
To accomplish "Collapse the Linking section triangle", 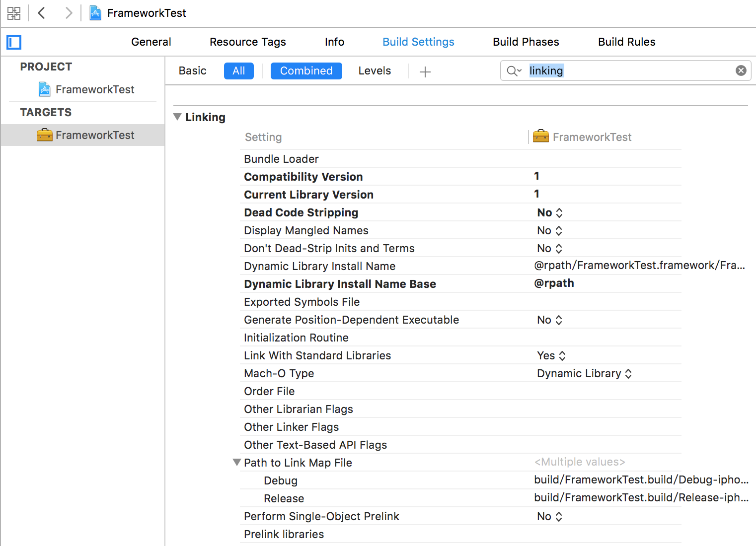I will [x=177, y=117].
